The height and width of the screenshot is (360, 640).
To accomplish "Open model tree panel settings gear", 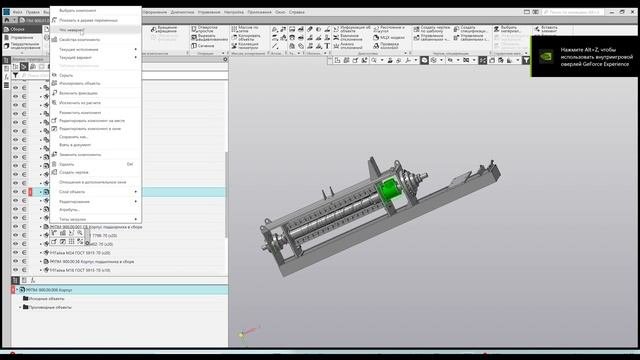I will pos(225,60).
